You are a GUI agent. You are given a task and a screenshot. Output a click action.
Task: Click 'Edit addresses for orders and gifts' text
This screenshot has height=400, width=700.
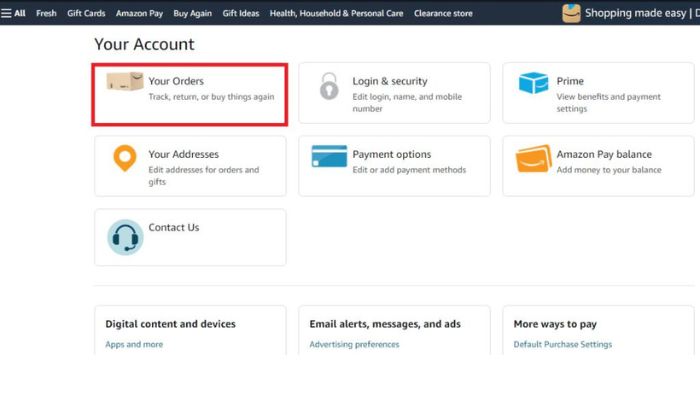click(204, 176)
